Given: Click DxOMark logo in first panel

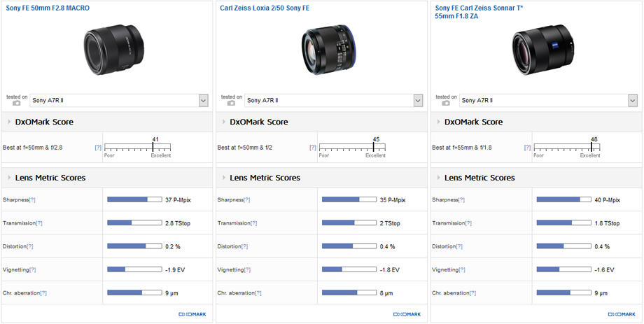Looking at the screenshot, I should pos(192,315).
